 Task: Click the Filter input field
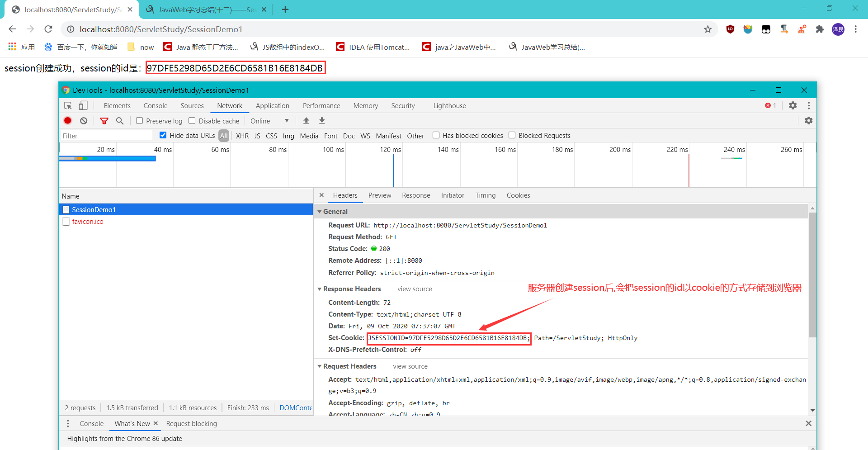tap(106, 136)
